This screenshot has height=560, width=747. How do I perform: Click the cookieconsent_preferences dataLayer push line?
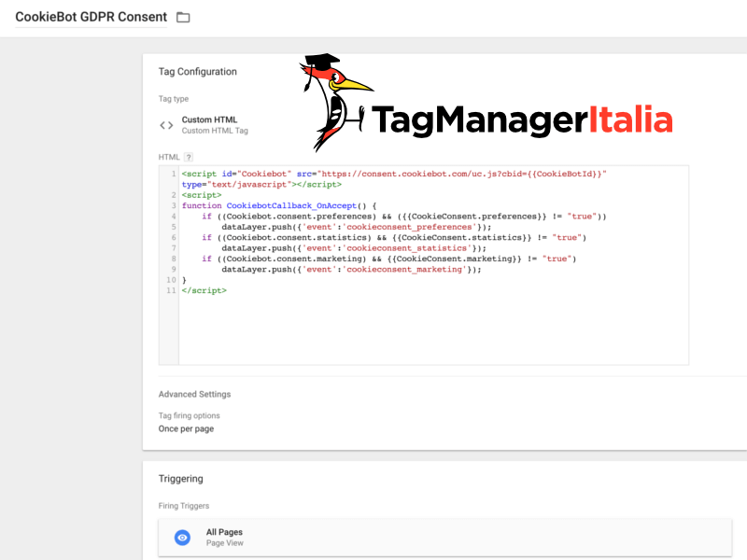[x=357, y=227]
